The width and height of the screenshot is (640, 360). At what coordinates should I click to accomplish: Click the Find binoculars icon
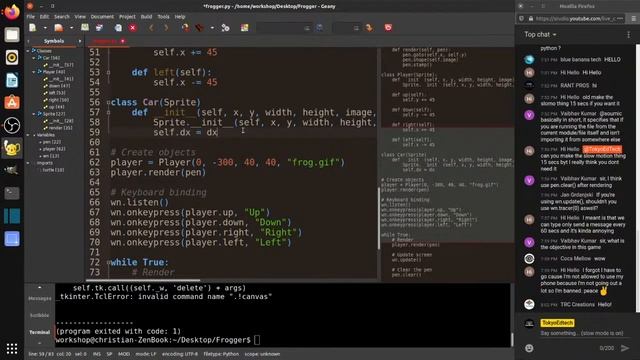point(320,28)
